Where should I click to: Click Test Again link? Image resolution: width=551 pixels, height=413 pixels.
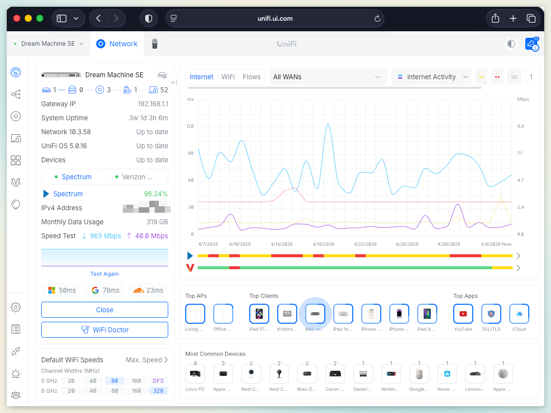coord(105,274)
